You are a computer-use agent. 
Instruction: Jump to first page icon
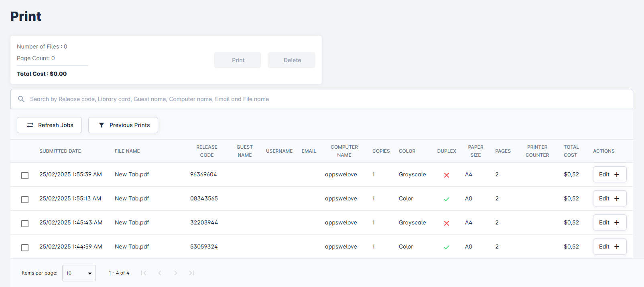pyautogui.click(x=144, y=273)
